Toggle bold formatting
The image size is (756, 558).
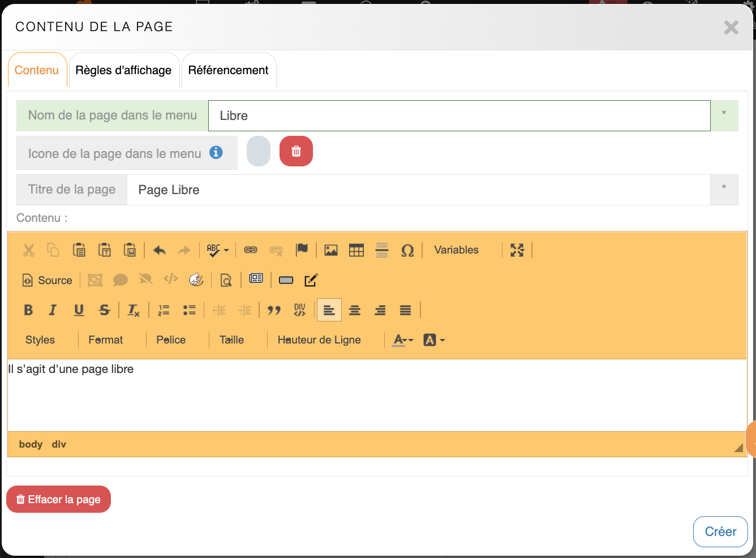click(28, 310)
